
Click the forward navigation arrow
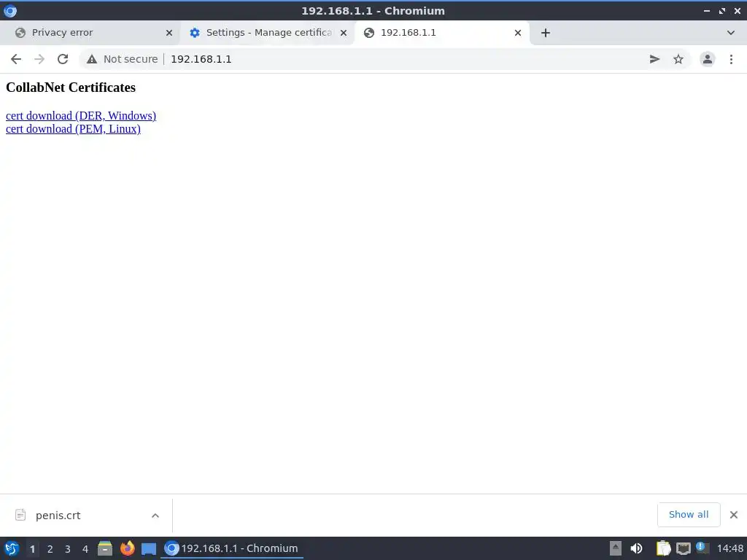(x=39, y=59)
